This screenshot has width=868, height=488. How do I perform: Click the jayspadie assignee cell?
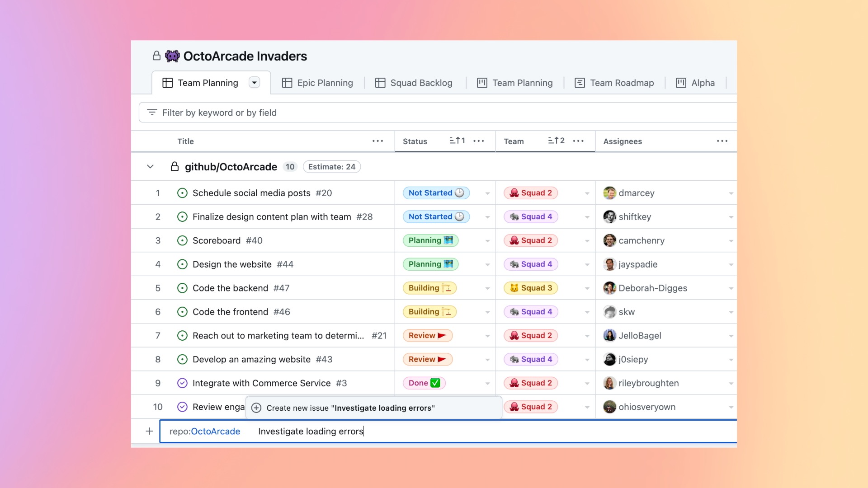point(666,264)
